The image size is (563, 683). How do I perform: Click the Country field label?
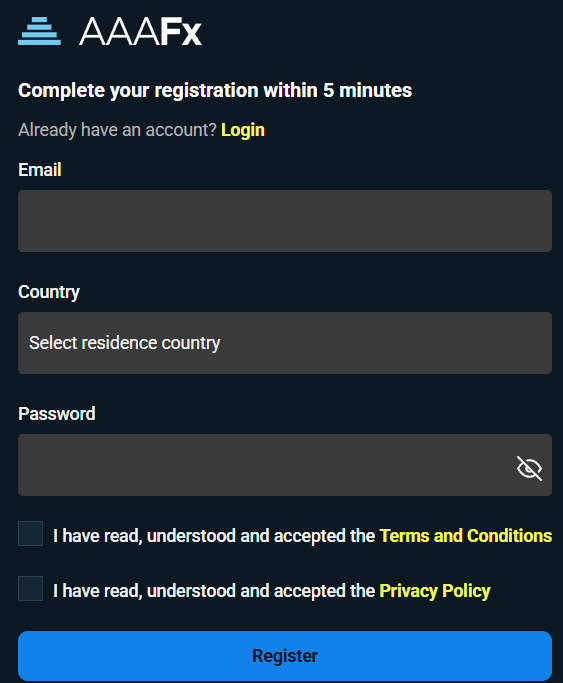click(x=49, y=292)
